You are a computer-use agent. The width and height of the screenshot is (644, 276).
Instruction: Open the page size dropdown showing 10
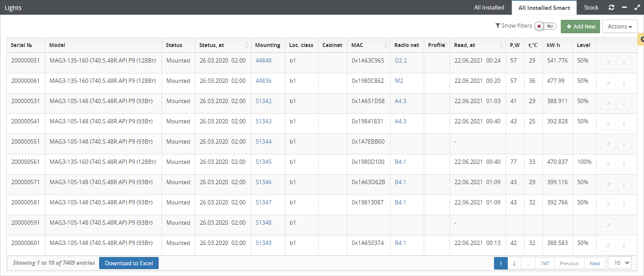[x=619, y=263]
